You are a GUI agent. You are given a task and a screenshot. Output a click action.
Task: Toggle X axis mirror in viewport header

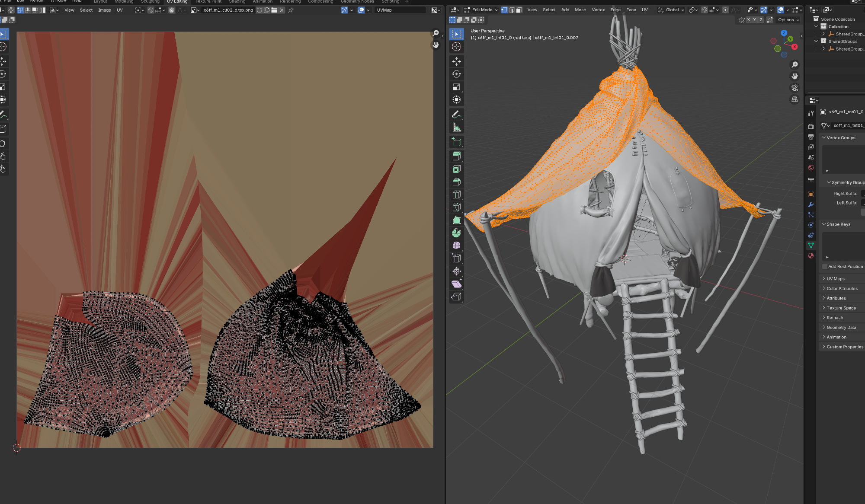(749, 20)
